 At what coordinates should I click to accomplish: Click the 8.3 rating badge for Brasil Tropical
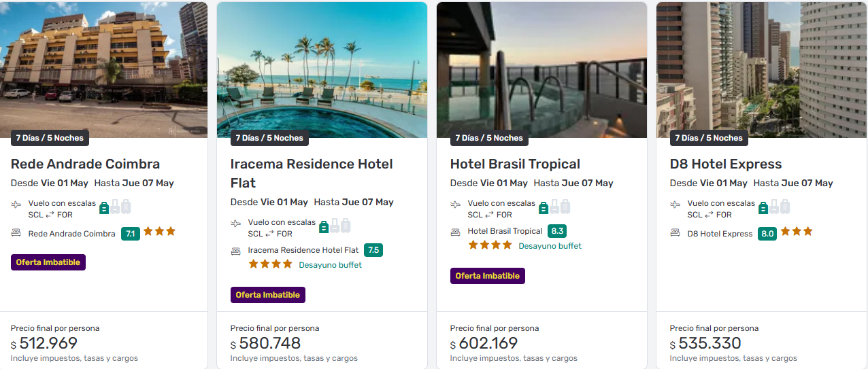pyautogui.click(x=557, y=231)
